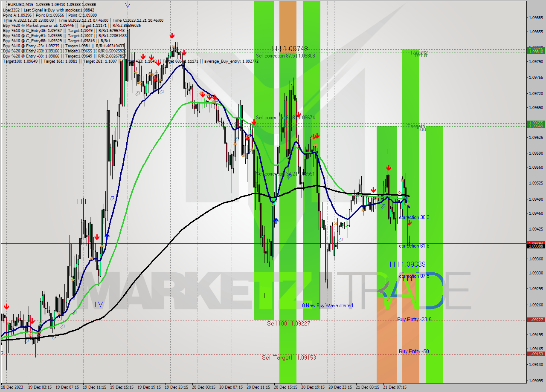Click the 1.09295 price axis label
The image size is (546, 392).
pyautogui.click(x=536, y=289)
